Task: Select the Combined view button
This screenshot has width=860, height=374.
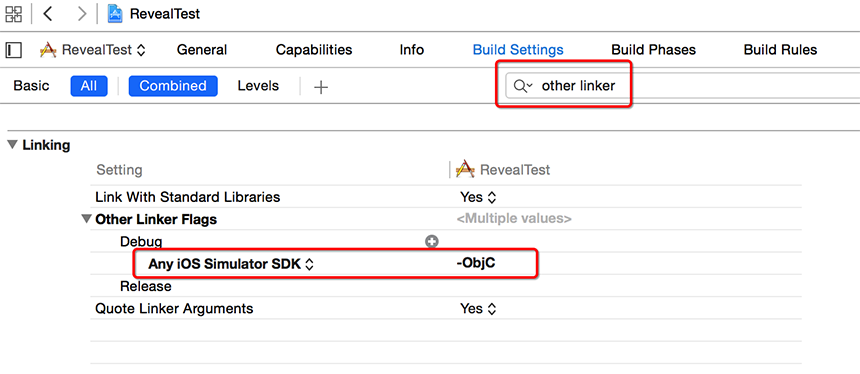Action: [173, 86]
